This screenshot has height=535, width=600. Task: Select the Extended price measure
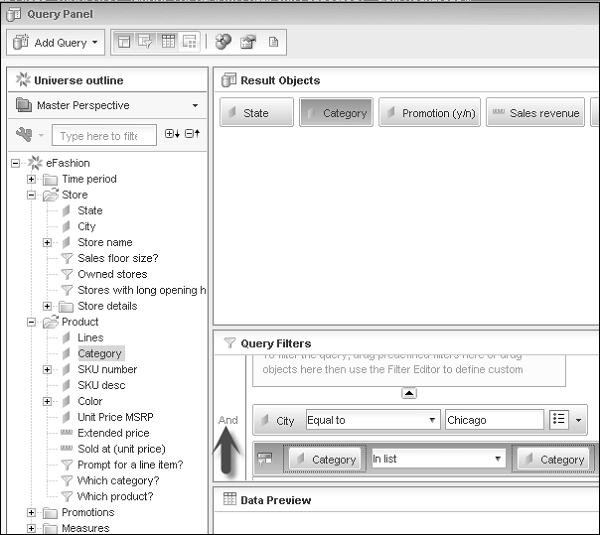click(x=113, y=433)
